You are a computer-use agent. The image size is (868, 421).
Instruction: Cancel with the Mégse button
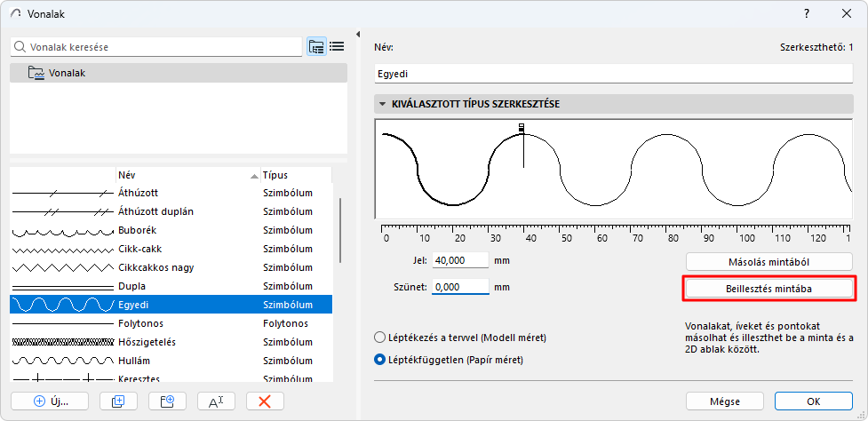(x=725, y=401)
